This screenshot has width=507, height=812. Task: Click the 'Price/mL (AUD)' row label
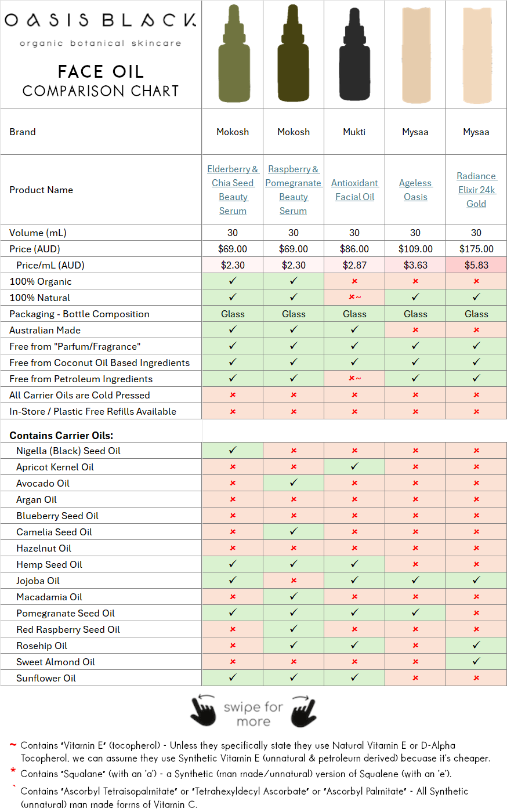50,265
